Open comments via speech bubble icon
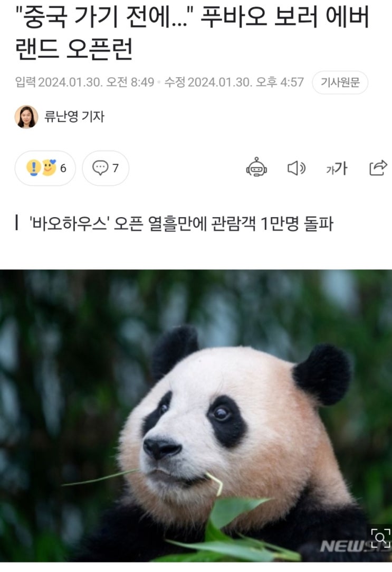The width and height of the screenshot is (392, 572). 100,168
